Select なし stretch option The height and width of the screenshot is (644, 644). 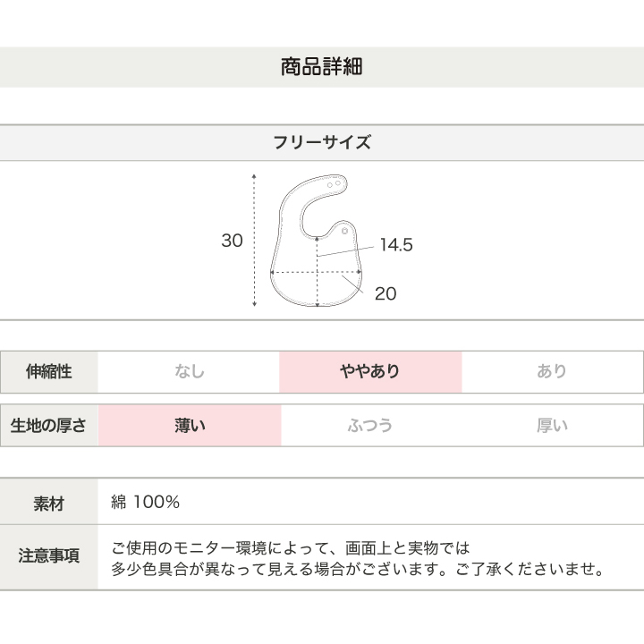(190, 372)
